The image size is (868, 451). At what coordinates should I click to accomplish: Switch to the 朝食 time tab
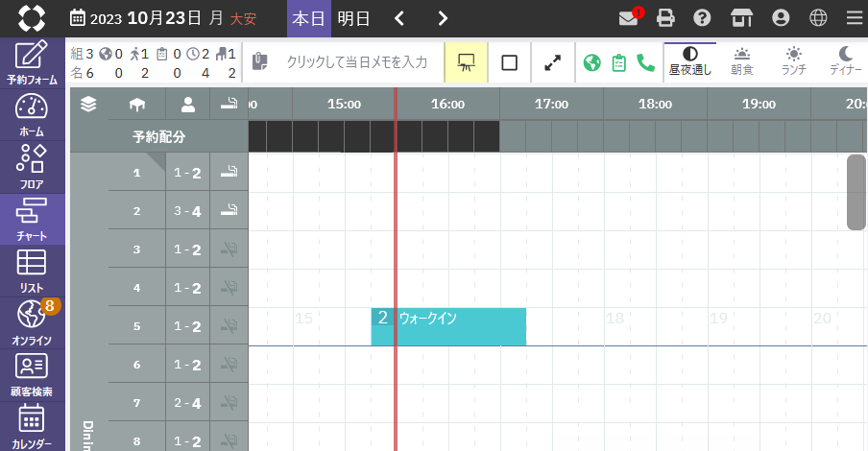(741, 61)
